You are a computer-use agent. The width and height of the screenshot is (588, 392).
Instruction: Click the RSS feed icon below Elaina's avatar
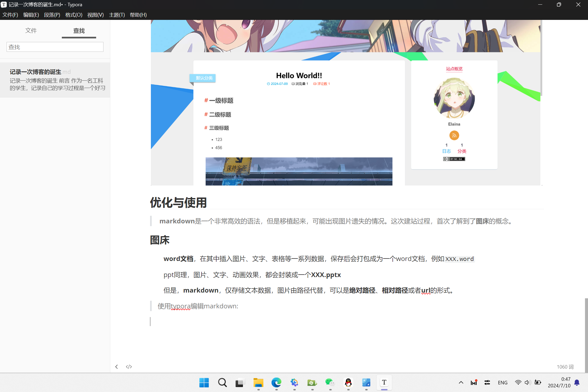tap(454, 135)
